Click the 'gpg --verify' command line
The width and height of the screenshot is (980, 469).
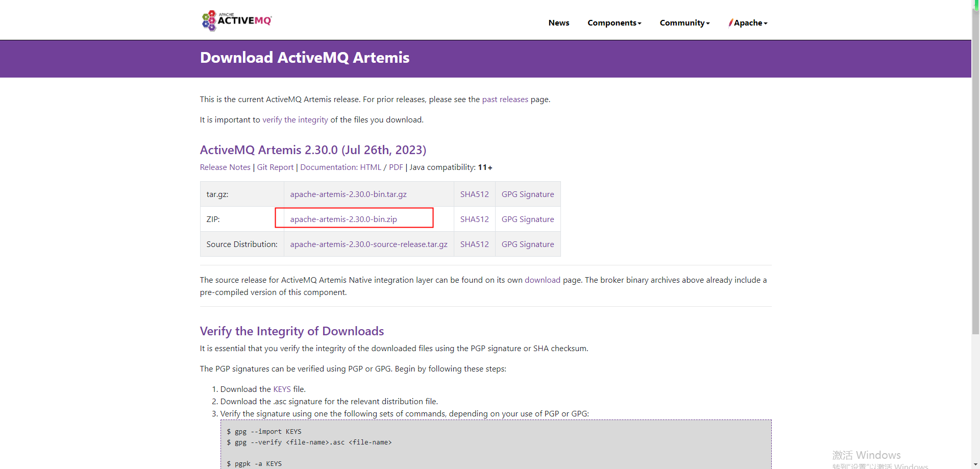point(309,442)
